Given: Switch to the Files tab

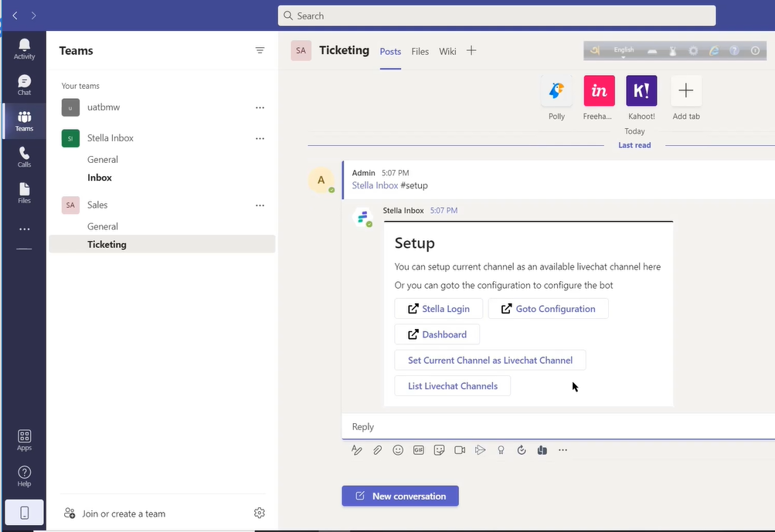Looking at the screenshot, I should [x=420, y=52].
